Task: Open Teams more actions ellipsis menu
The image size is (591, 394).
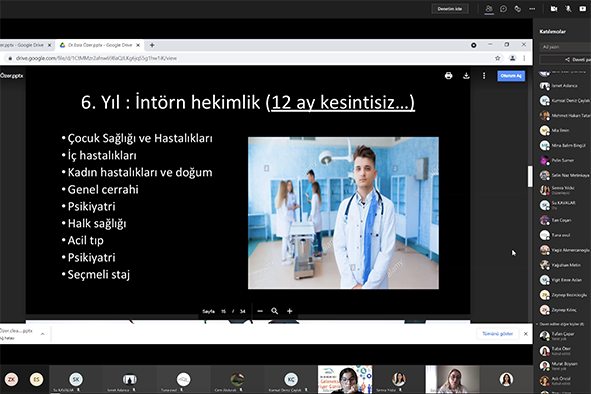Action: tap(532, 9)
